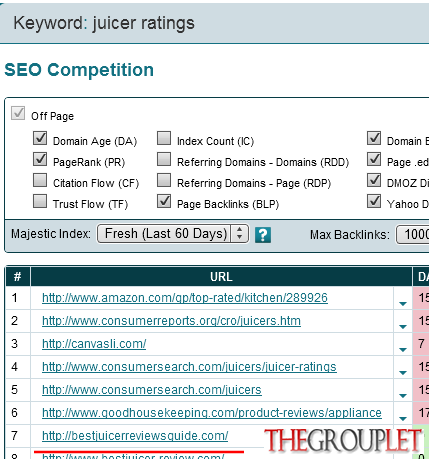Click the SEO Competition heading
Image resolution: width=429 pixels, height=459 pixels.
coord(79,70)
